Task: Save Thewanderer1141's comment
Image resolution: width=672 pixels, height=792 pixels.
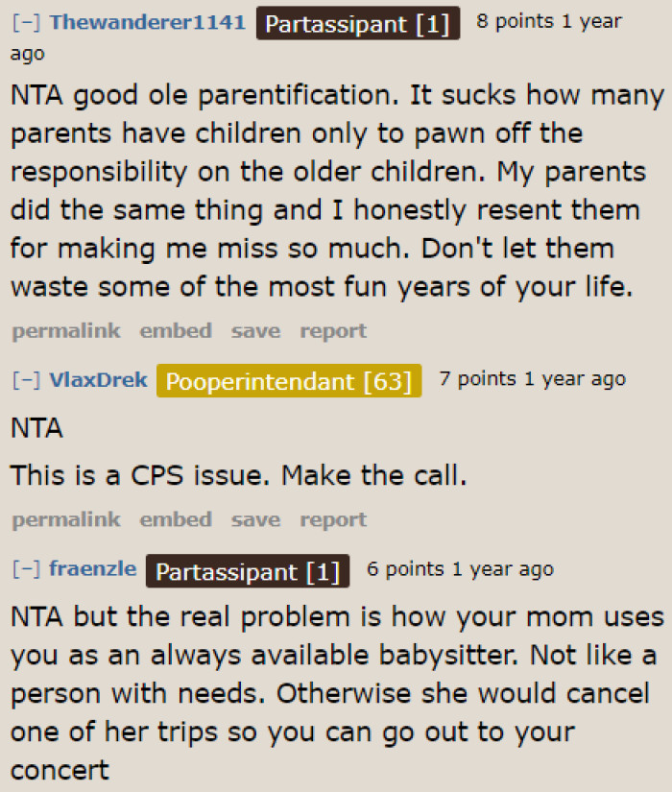Action: tap(254, 330)
